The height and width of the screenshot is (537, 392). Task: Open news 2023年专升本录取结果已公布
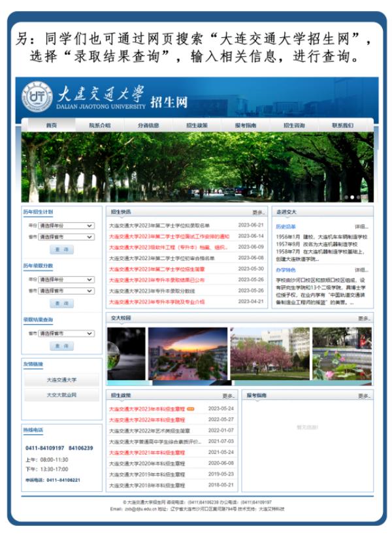click(157, 280)
